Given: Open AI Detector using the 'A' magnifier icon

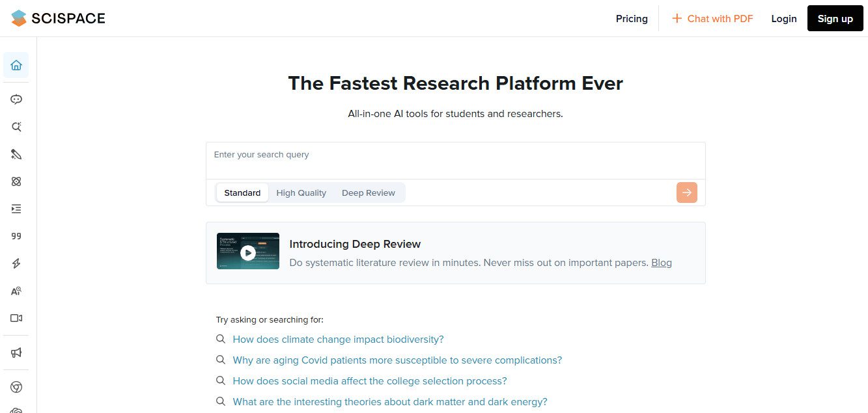Looking at the screenshot, I should click(x=16, y=291).
